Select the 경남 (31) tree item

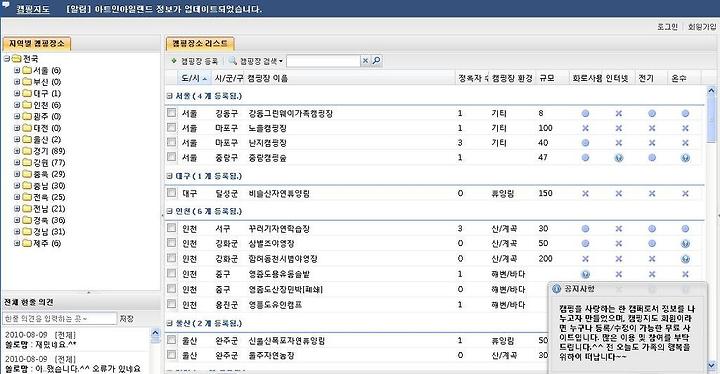(x=49, y=232)
